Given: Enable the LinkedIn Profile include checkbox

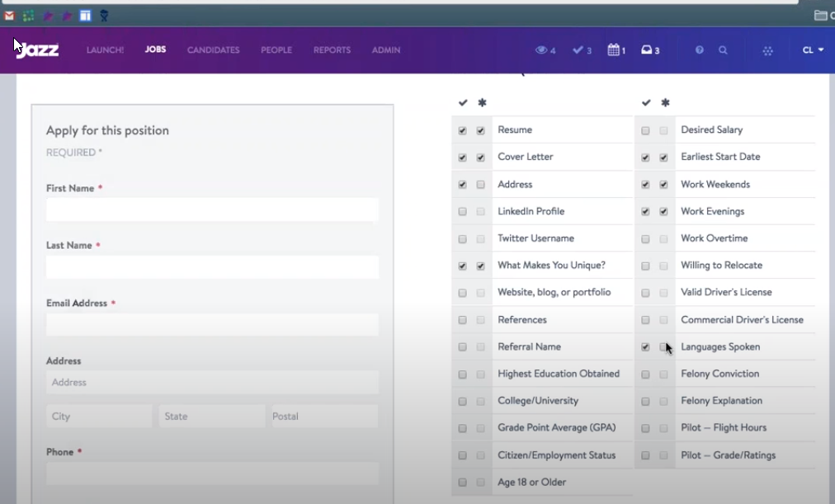Looking at the screenshot, I should click(x=462, y=212).
